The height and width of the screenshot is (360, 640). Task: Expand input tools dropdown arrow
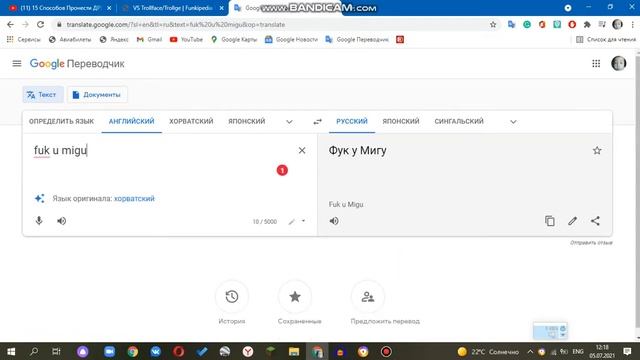(303, 221)
